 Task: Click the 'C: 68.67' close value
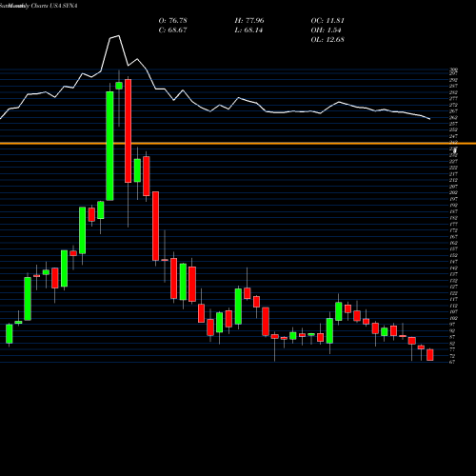(x=172, y=30)
